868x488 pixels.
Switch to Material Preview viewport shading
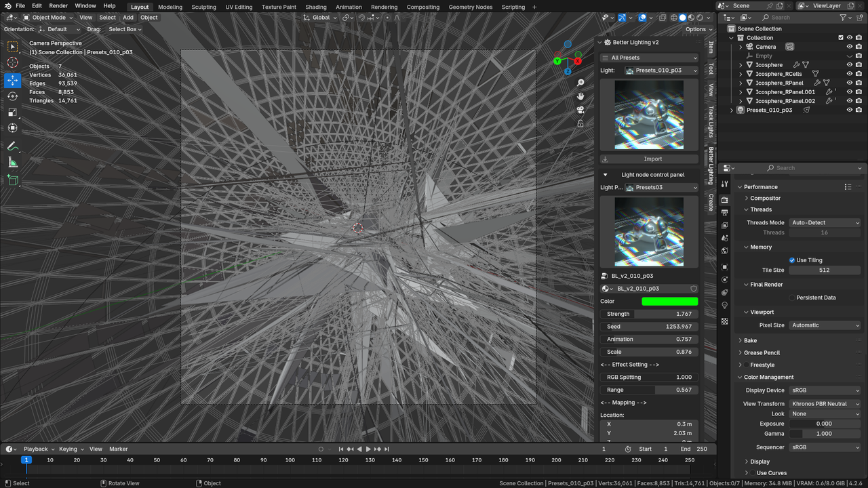(x=692, y=18)
